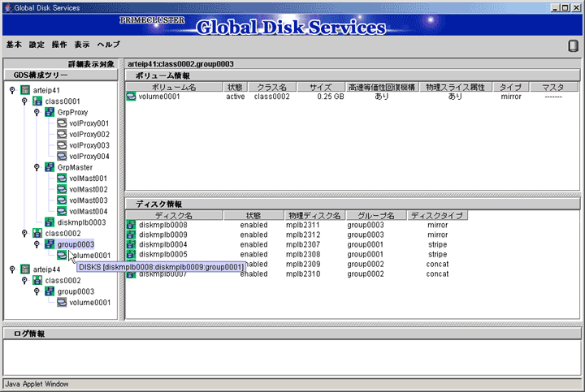The image size is (585, 392).
Task: Select the diskmplb0008 disk name
Action: click(163, 225)
